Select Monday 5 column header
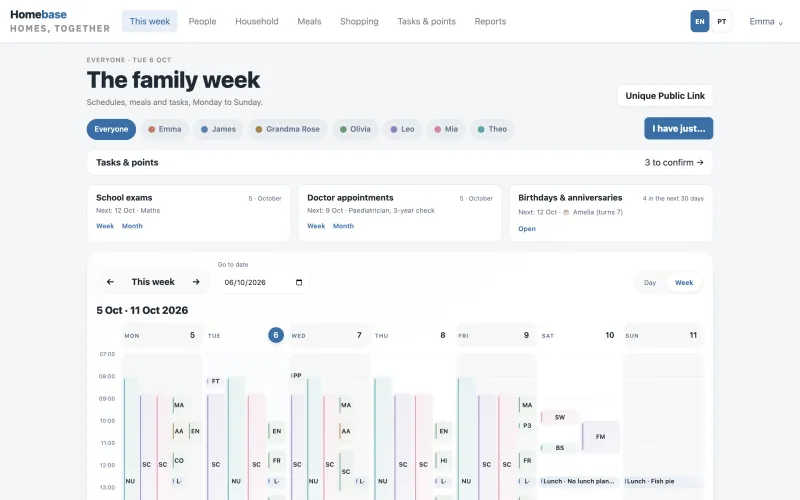Image resolution: width=800 pixels, height=500 pixels. (162, 335)
